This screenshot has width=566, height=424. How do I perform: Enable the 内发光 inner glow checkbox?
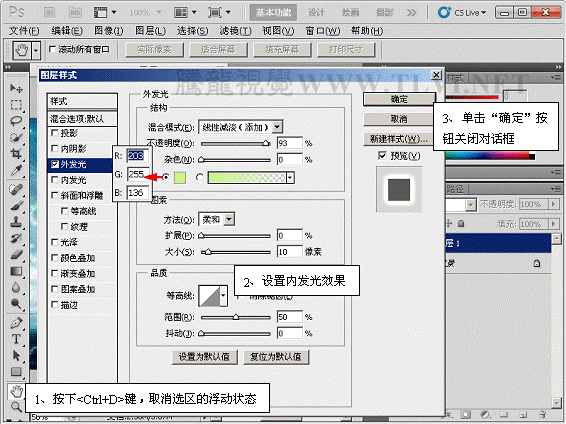click(55, 180)
